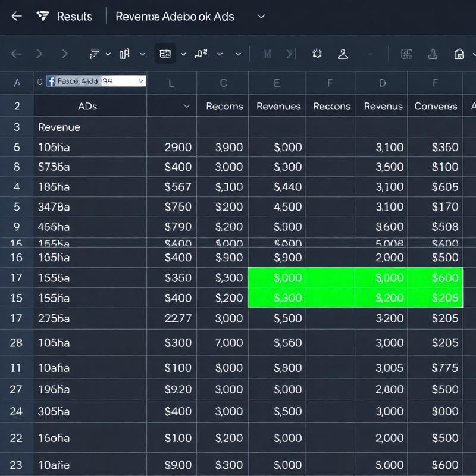This screenshot has height=476, width=476.
Task: Click the filter sort icon in toolbar
Action: click(95, 54)
